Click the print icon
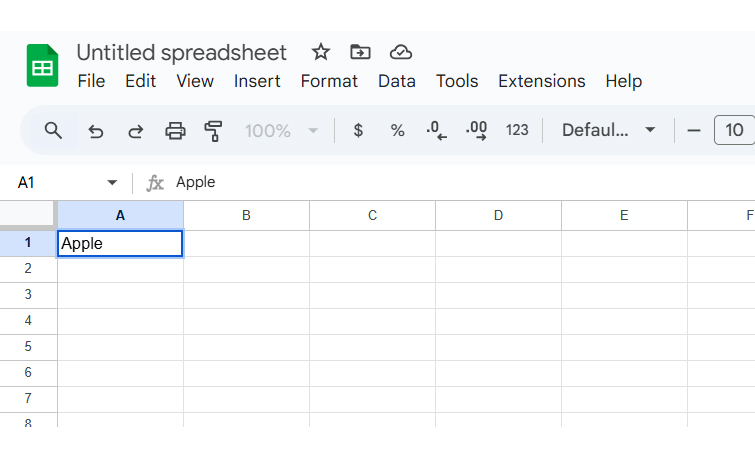 (x=175, y=131)
